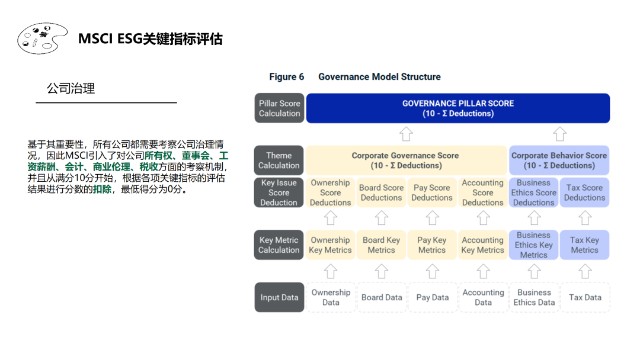Click the arrow below Tax Score Deductions
The height and width of the screenshot is (360, 640).
pyautogui.click(x=585, y=218)
